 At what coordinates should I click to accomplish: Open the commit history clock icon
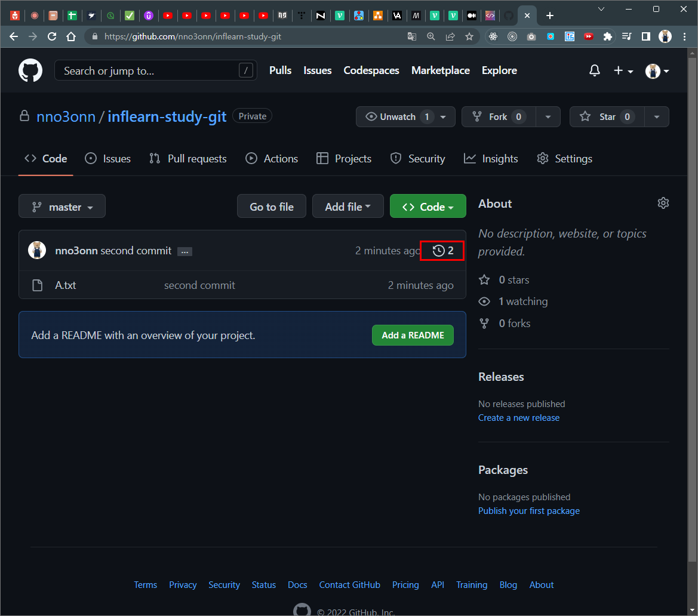pos(442,251)
